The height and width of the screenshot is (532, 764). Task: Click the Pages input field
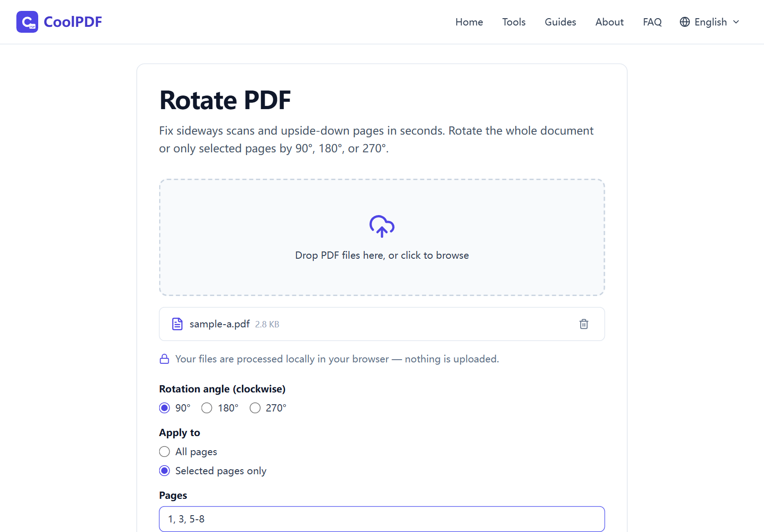click(x=382, y=519)
